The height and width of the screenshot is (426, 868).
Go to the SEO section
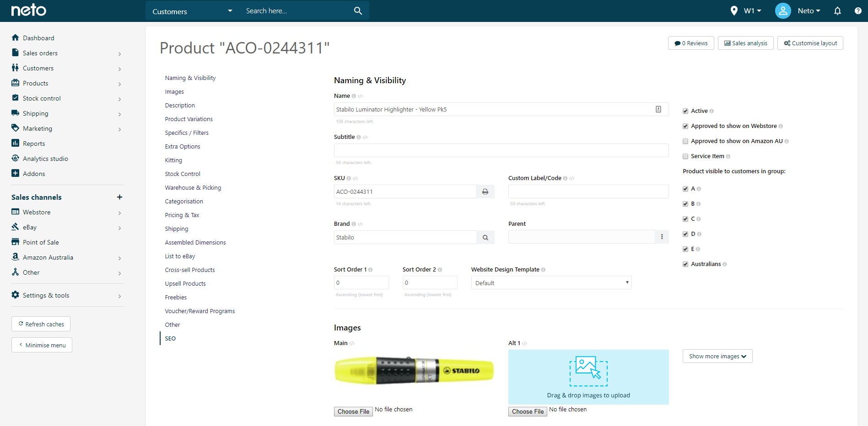pos(170,338)
